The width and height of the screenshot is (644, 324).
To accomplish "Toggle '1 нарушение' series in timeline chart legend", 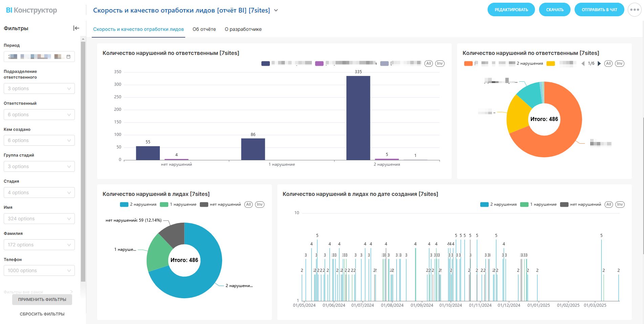I will coord(538,204).
